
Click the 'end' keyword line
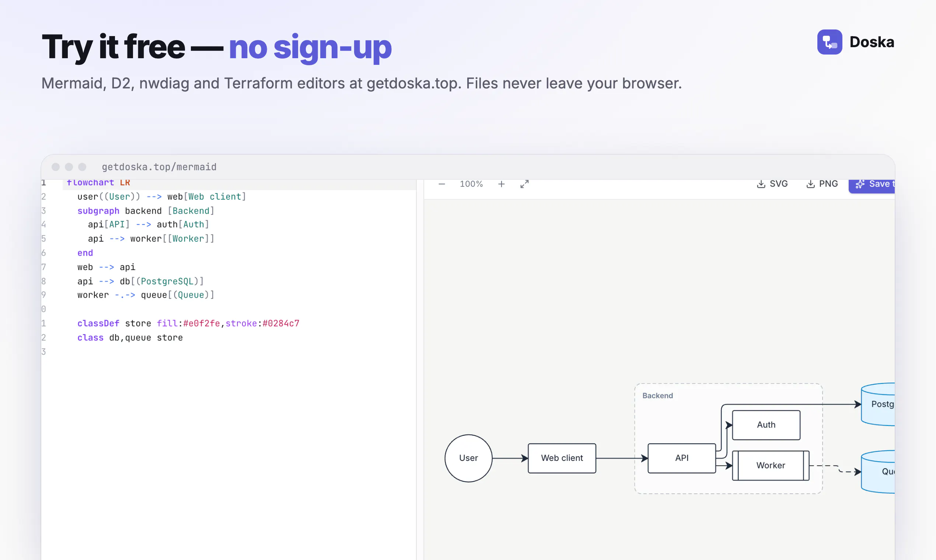pos(85,253)
